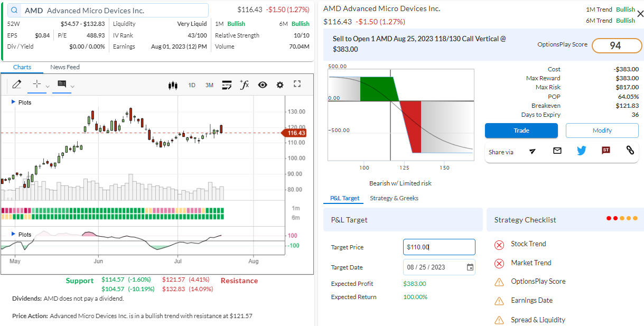Viewport: 644px width, 326px height.
Task: Click the Sell to Open strategy title
Action: click(x=419, y=44)
